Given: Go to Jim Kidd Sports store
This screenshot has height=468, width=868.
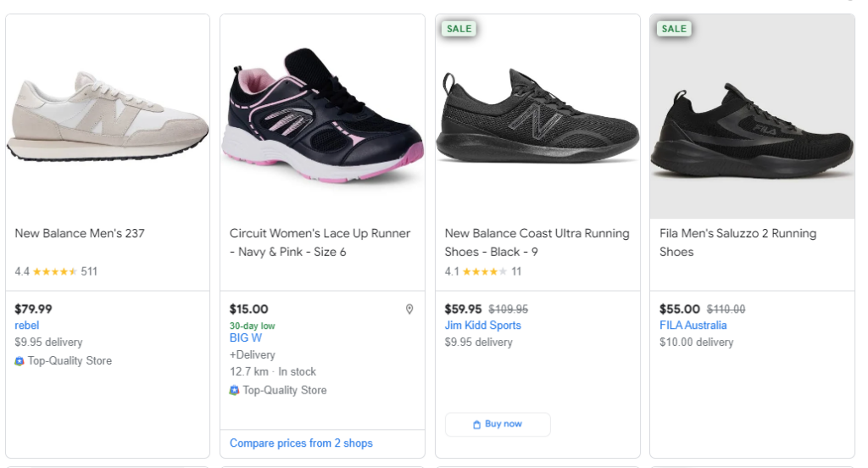Looking at the screenshot, I should coord(482,326).
